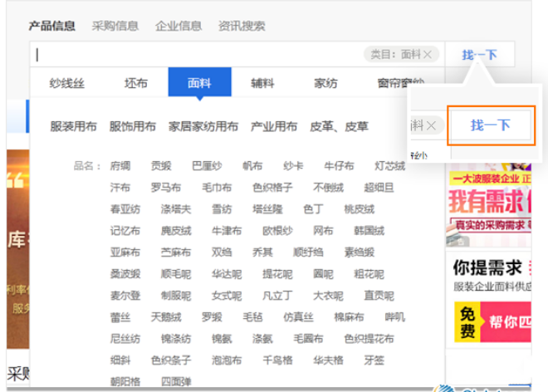Switch to 产品信息 search tab

52,26
